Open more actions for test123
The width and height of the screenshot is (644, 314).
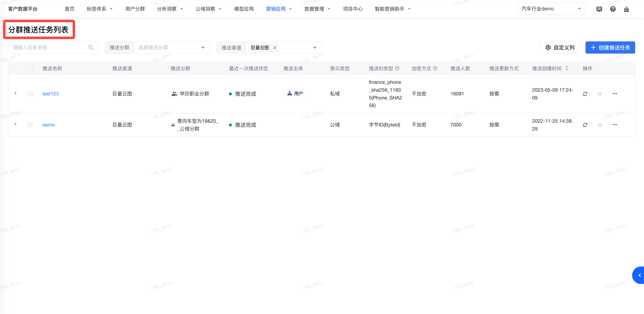tap(615, 94)
